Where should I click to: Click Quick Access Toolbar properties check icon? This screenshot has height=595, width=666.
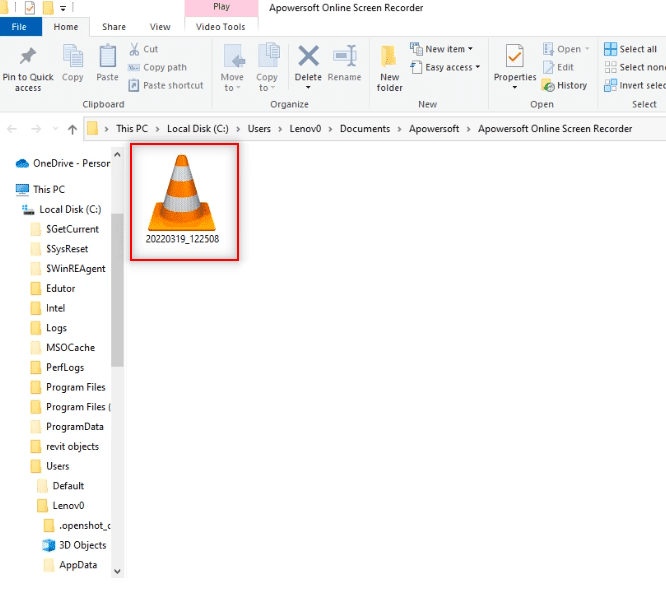pyautogui.click(x=30, y=7)
